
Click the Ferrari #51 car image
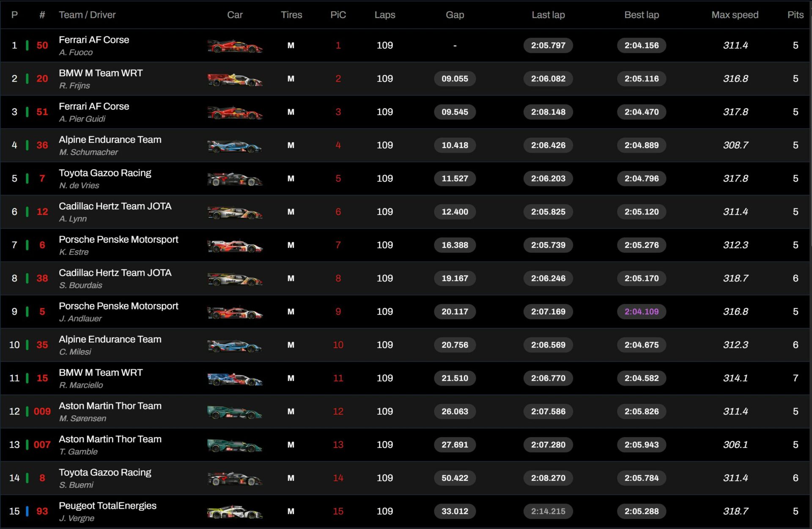(235, 112)
